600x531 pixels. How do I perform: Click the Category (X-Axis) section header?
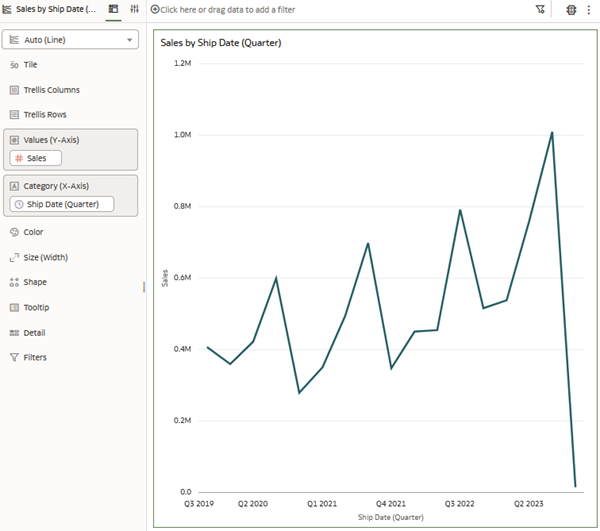click(56, 186)
